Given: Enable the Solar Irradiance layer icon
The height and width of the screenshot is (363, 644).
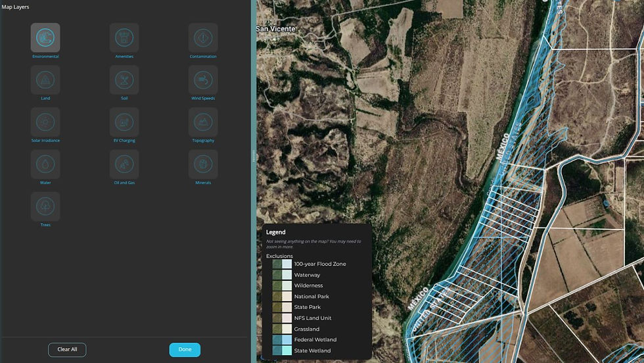Looking at the screenshot, I should tap(45, 122).
